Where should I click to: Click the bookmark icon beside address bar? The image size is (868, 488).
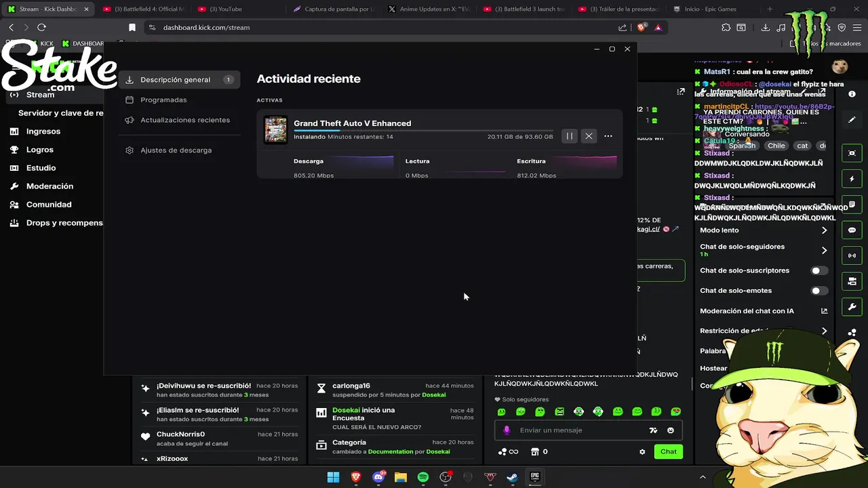tap(132, 27)
